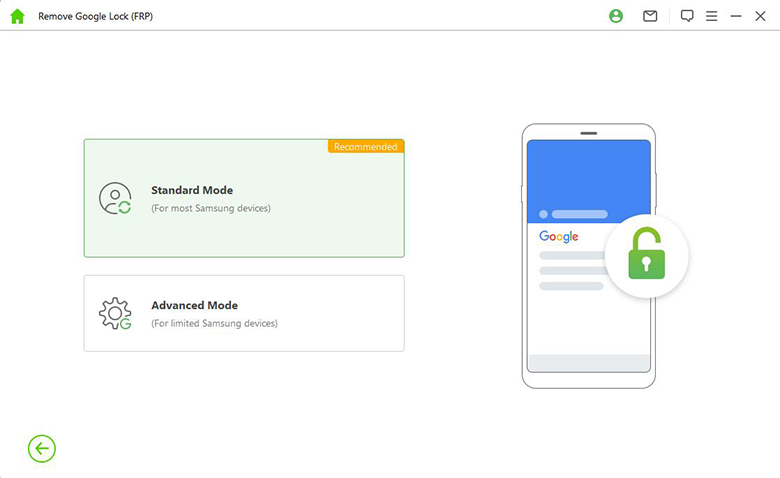Click the orange Recommended badge
780x478 pixels.
[x=366, y=147]
